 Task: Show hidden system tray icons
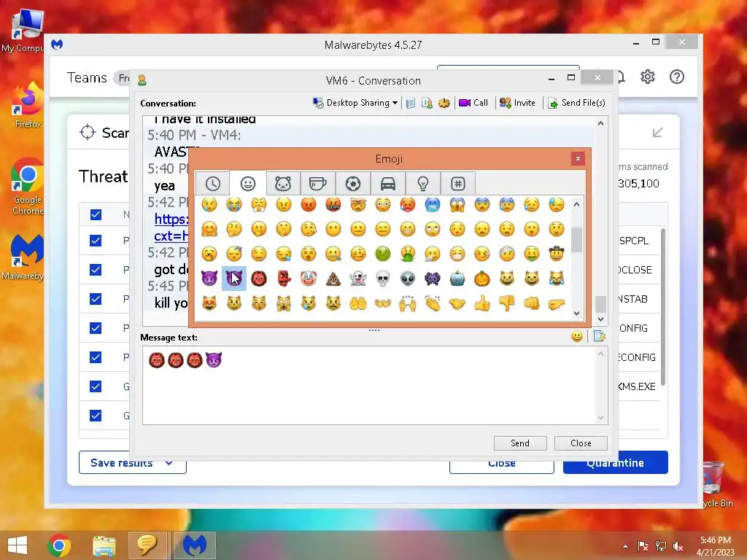625,546
